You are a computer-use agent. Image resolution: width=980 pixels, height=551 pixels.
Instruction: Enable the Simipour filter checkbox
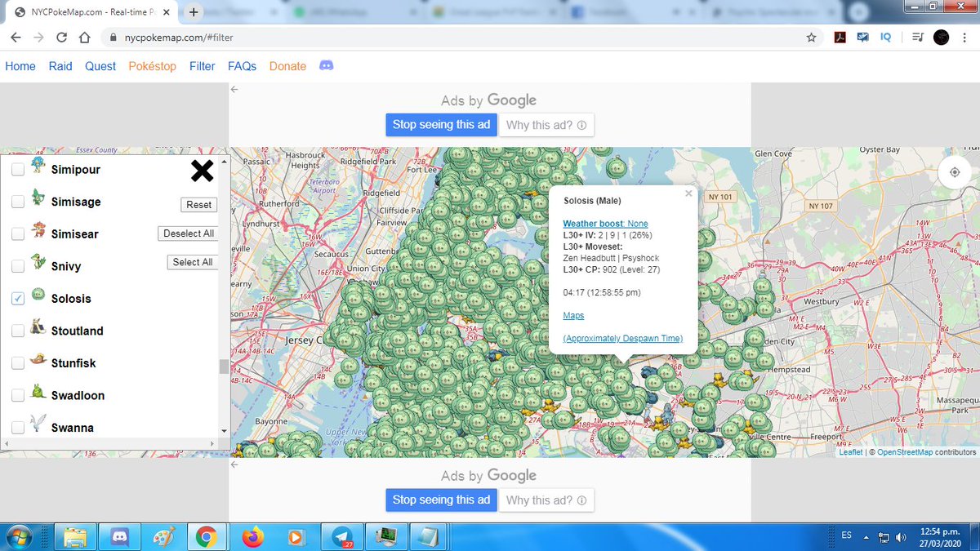(x=17, y=170)
